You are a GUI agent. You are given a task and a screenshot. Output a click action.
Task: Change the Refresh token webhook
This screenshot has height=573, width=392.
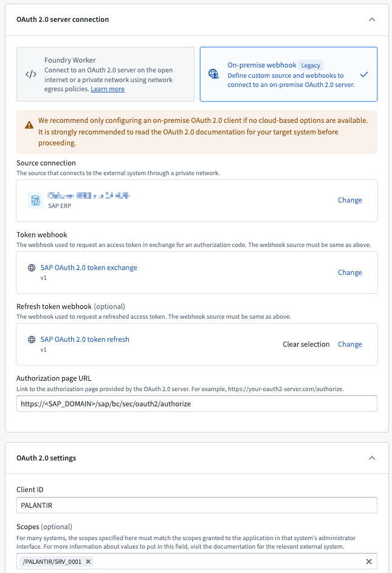(349, 344)
